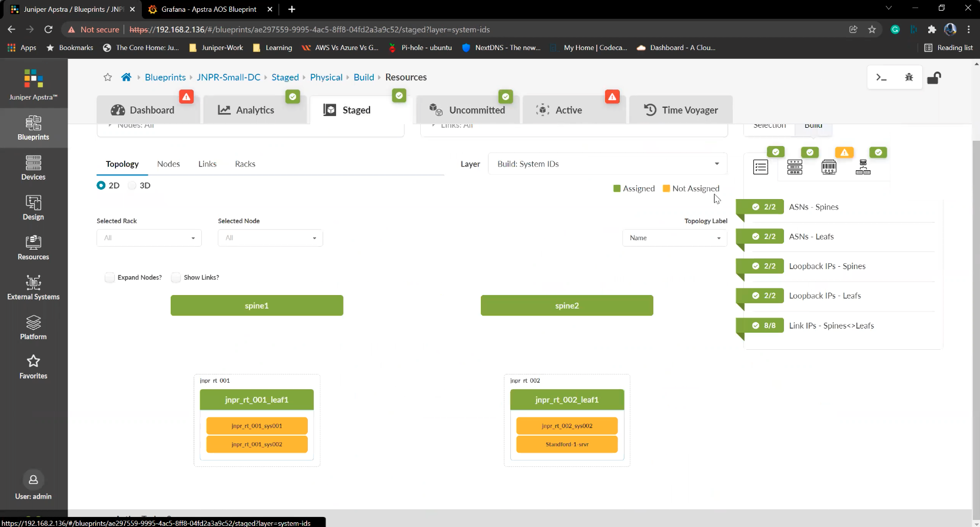Click the jnpr_rt_001_sys001 unassigned node

(x=257, y=426)
